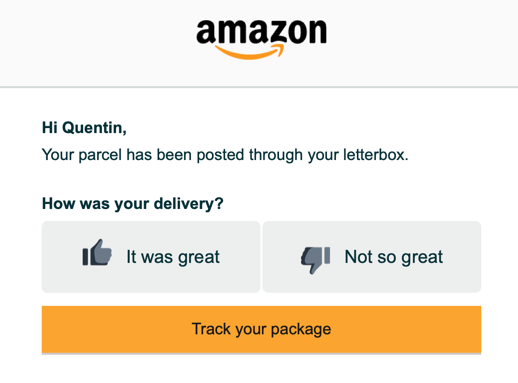The width and height of the screenshot is (518, 383).
Task: Click the word "delivery?" in the heading
Action: 189,204
